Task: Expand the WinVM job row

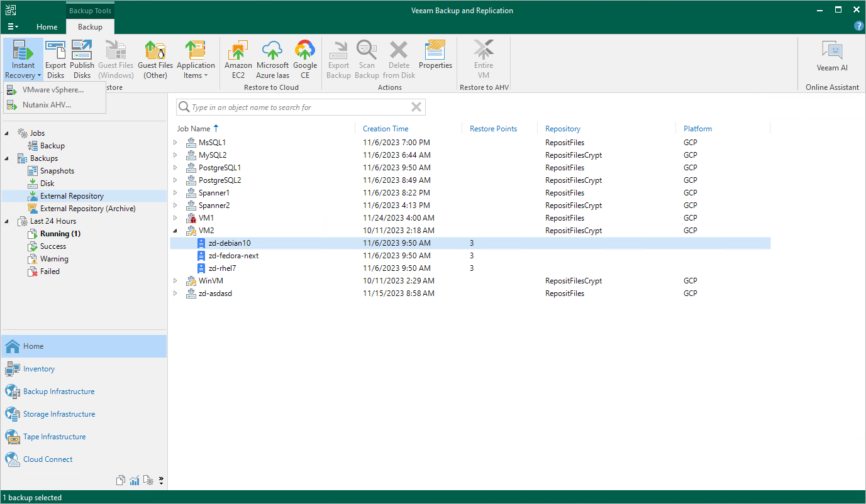Action: pyautogui.click(x=175, y=281)
